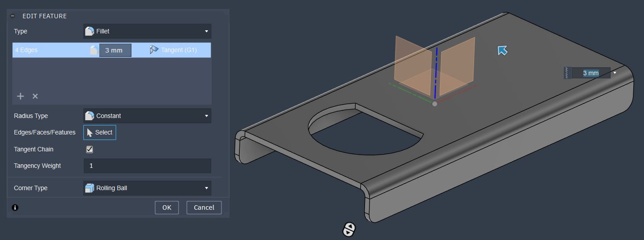
Task: Open Radius Type dropdown showing Constant
Action: pos(148,116)
